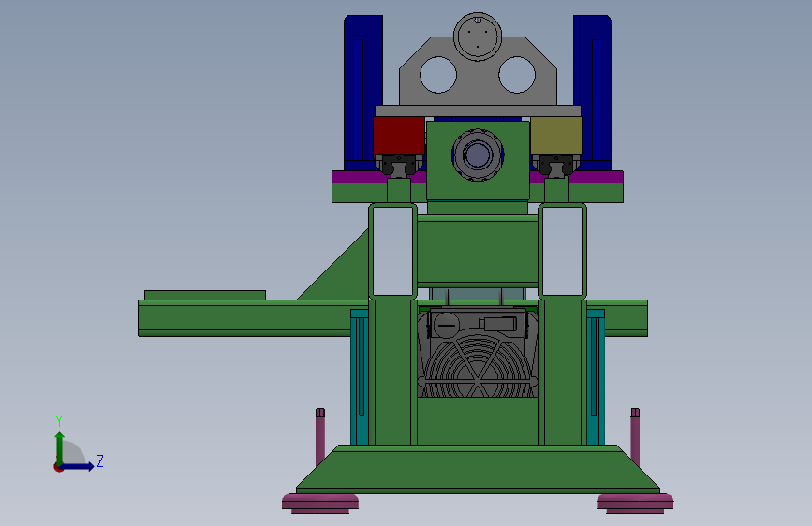Viewport: 812px width, 526px height.
Task: Click the red origin ball of the view triad
Action: [58, 467]
